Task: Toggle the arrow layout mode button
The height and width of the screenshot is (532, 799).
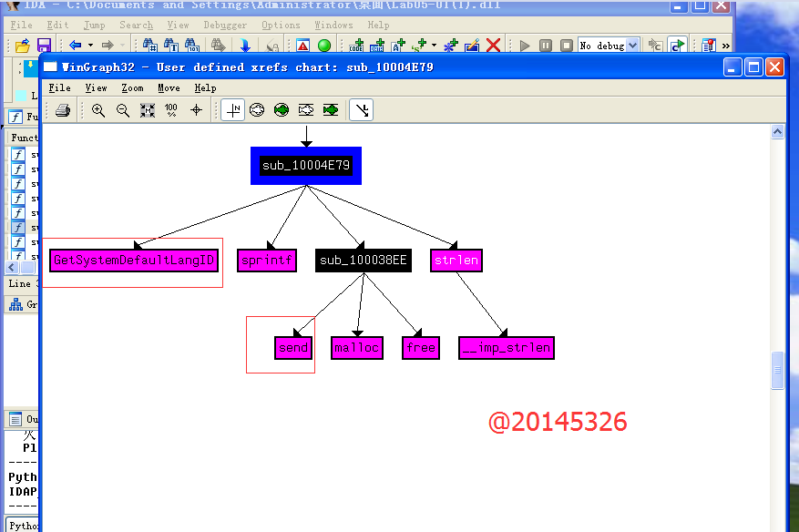Action: pyautogui.click(x=362, y=110)
